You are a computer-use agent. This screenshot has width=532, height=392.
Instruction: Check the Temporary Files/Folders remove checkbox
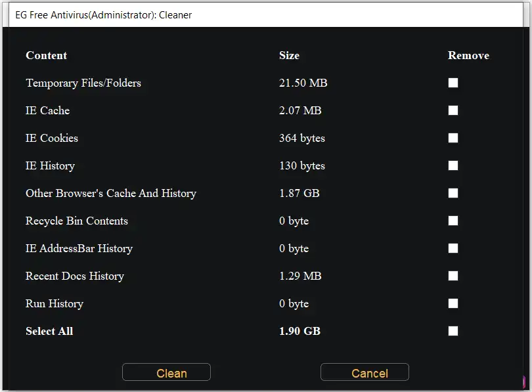(453, 83)
